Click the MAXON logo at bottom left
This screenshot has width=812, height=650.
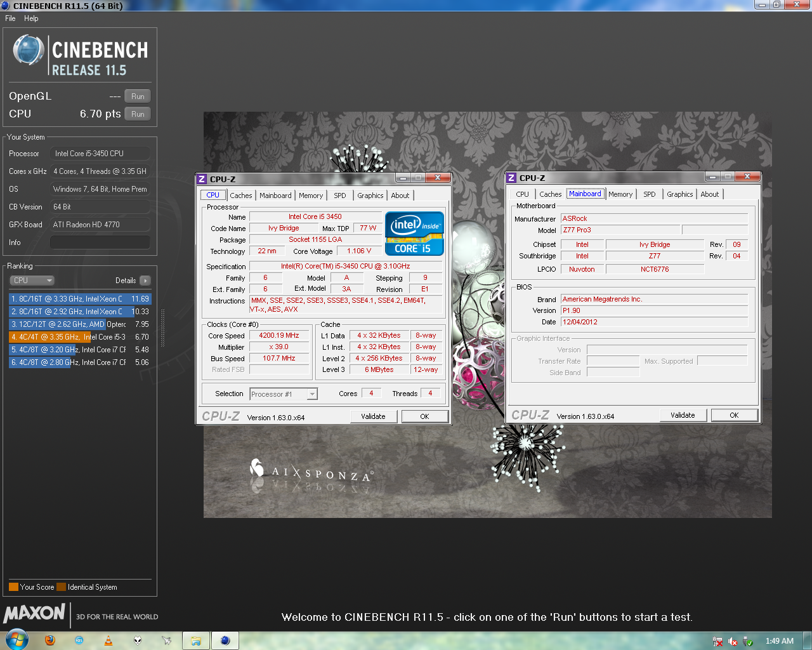click(34, 613)
